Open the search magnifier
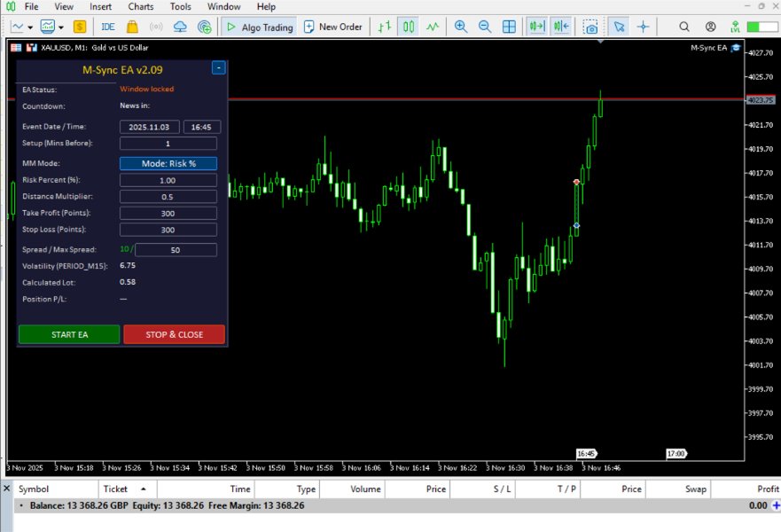The width and height of the screenshot is (781, 532). (684, 27)
